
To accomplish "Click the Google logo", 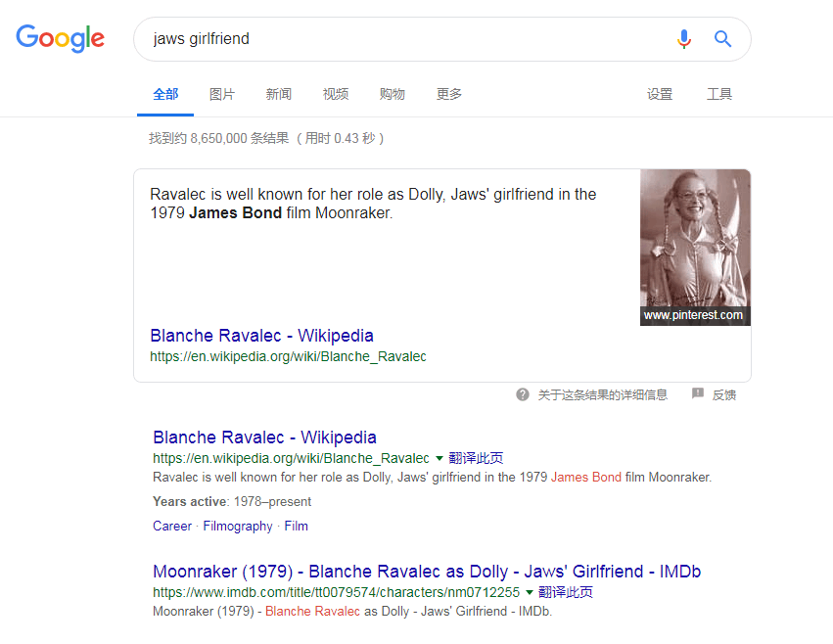I will (60, 38).
